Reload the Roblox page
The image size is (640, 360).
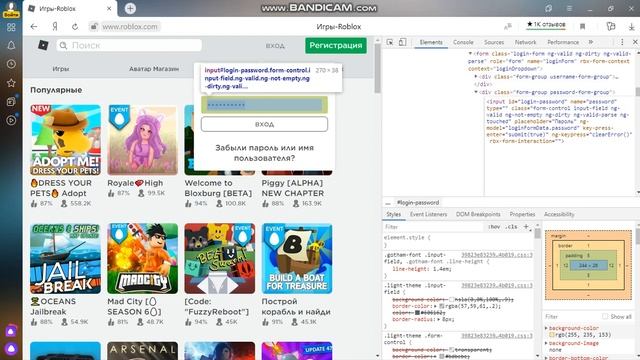pos(75,27)
